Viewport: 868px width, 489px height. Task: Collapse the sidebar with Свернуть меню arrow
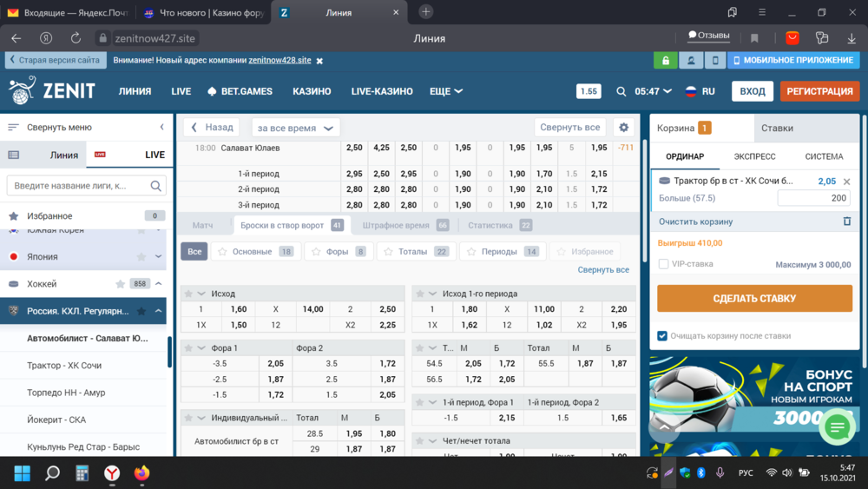161,128
